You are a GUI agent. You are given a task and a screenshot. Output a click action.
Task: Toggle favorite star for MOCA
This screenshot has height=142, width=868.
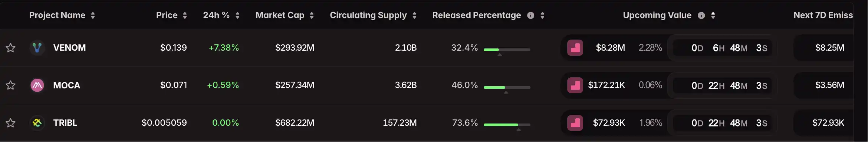click(10, 85)
